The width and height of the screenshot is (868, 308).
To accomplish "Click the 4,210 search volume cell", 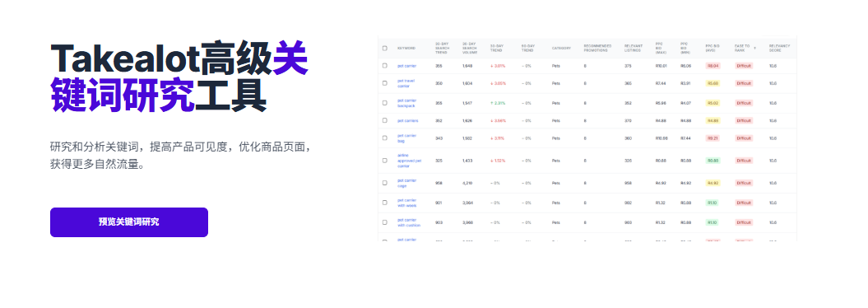I will point(468,183).
